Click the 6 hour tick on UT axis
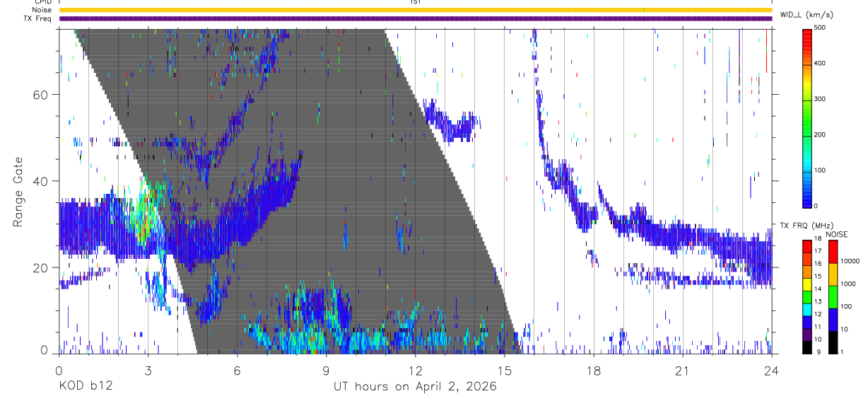The width and height of the screenshot is (868, 401). point(237,371)
